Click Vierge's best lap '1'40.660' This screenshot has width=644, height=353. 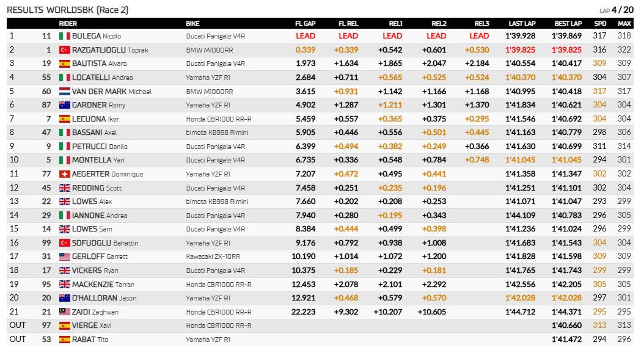click(x=567, y=326)
